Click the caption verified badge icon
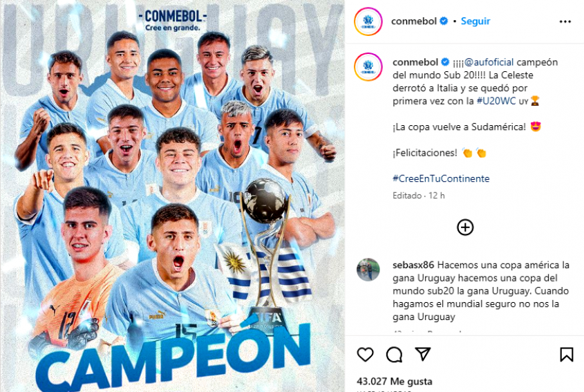Viewport: 584px width, 392px height. point(445,62)
